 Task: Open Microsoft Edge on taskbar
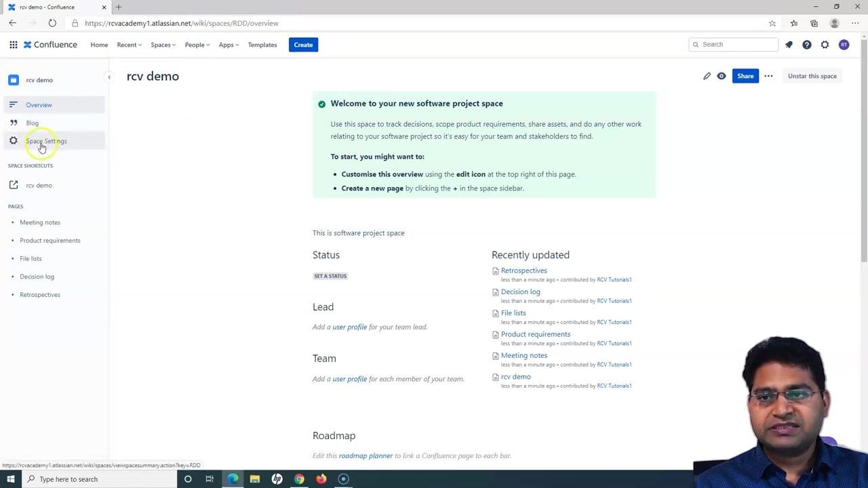[x=233, y=479]
